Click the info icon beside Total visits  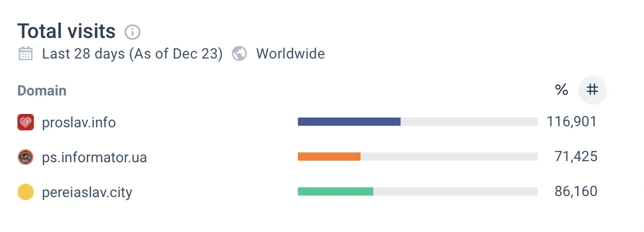(x=132, y=32)
